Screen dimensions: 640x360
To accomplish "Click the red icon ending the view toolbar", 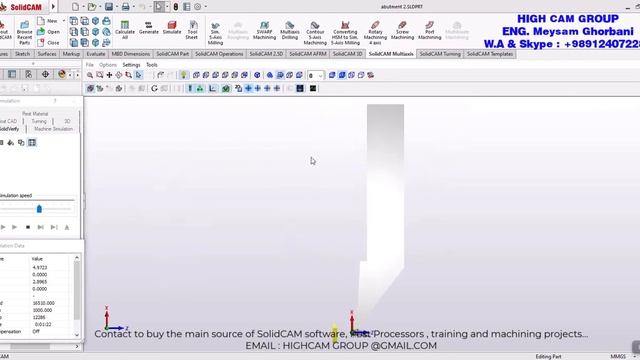I will (371, 75).
